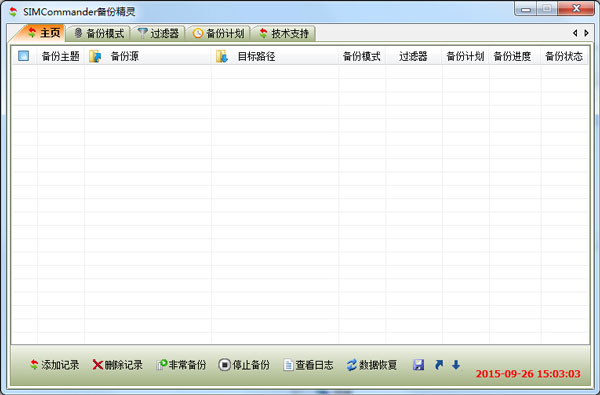The height and width of the screenshot is (395, 600).
Task: Open logs with 查看日志 button
Action: point(308,365)
